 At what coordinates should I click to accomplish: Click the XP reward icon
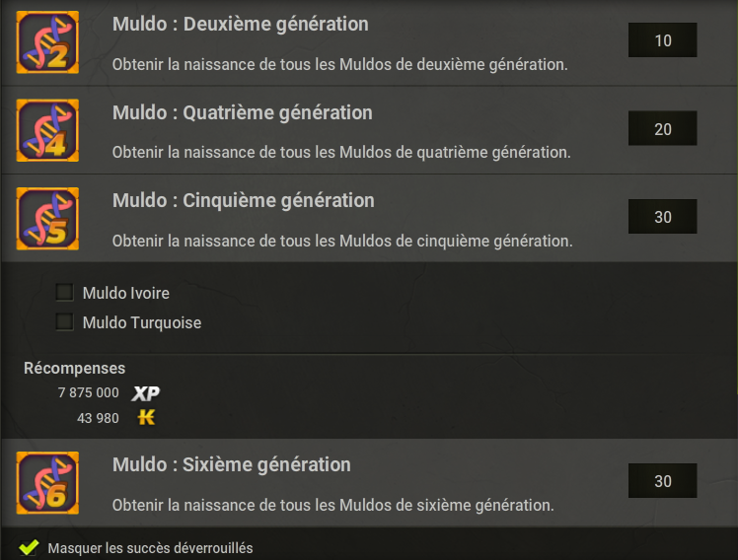point(145,393)
